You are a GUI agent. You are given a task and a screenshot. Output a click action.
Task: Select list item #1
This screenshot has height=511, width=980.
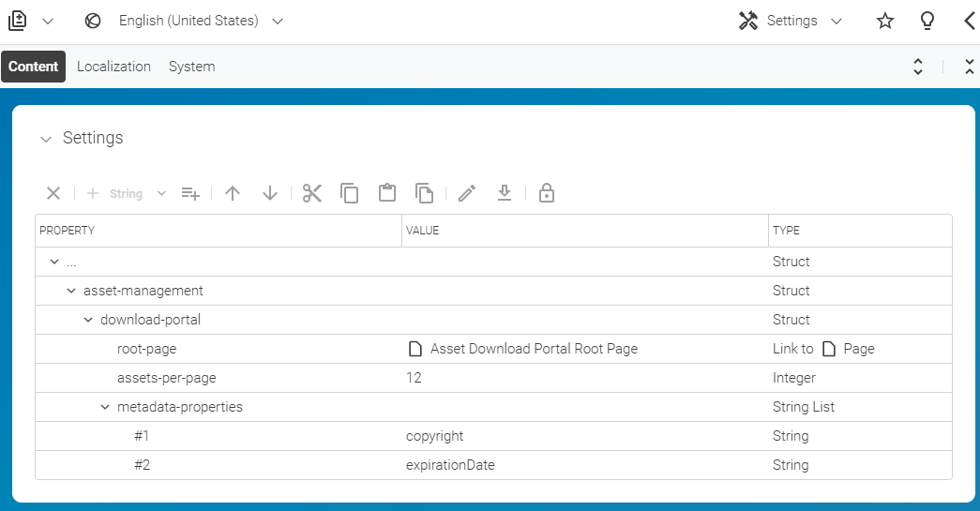(x=142, y=436)
